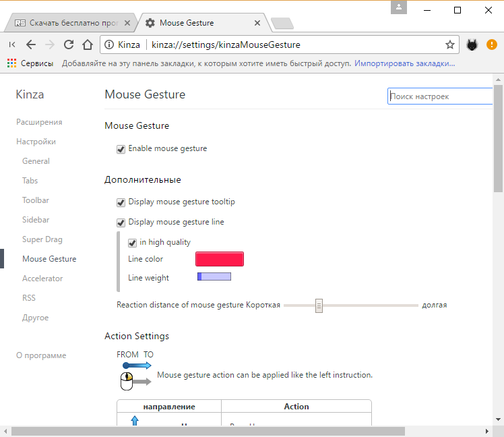
Task: Open the orange exclamation menu icon
Action: point(491,45)
